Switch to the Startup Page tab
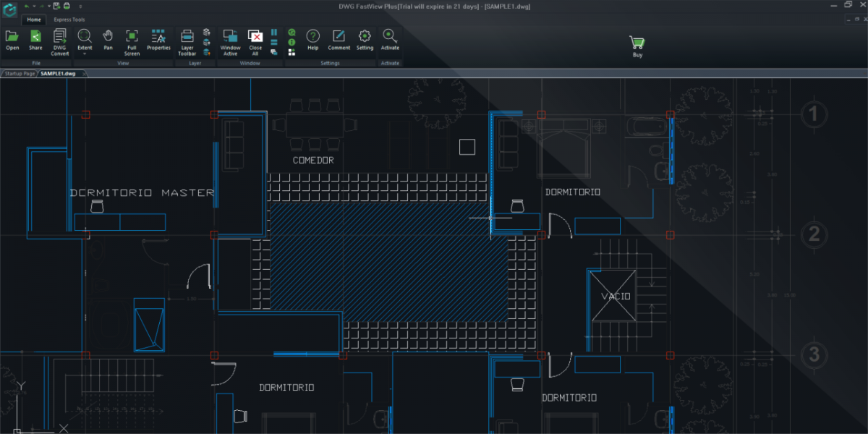 [19, 74]
